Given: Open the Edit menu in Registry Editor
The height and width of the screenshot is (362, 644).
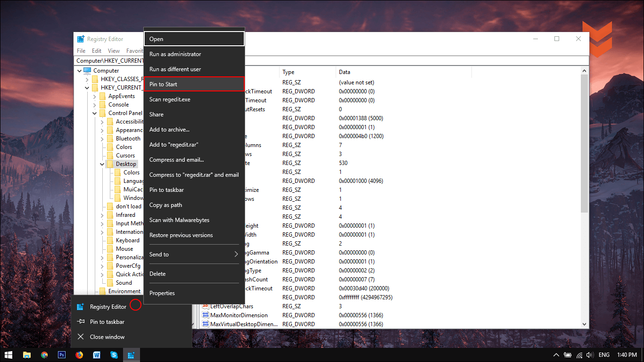Looking at the screenshot, I should coord(97,50).
